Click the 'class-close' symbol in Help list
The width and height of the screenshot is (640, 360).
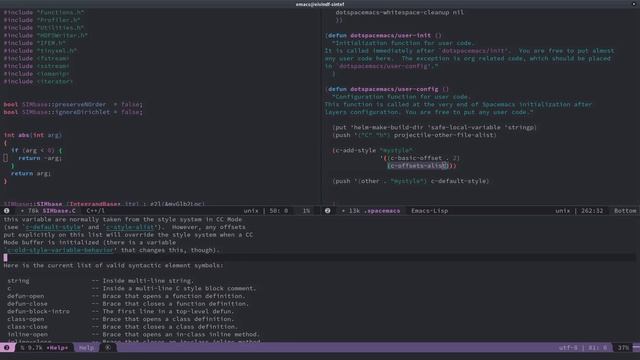(x=27, y=327)
